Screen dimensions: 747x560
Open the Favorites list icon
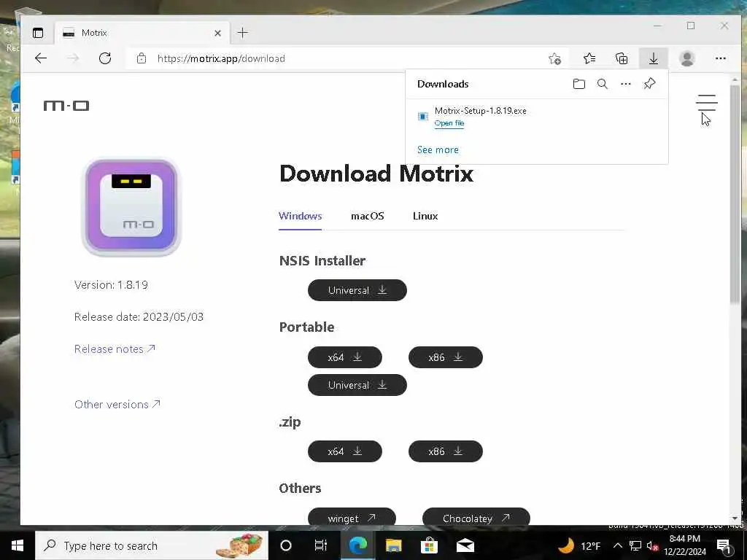pyautogui.click(x=589, y=58)
